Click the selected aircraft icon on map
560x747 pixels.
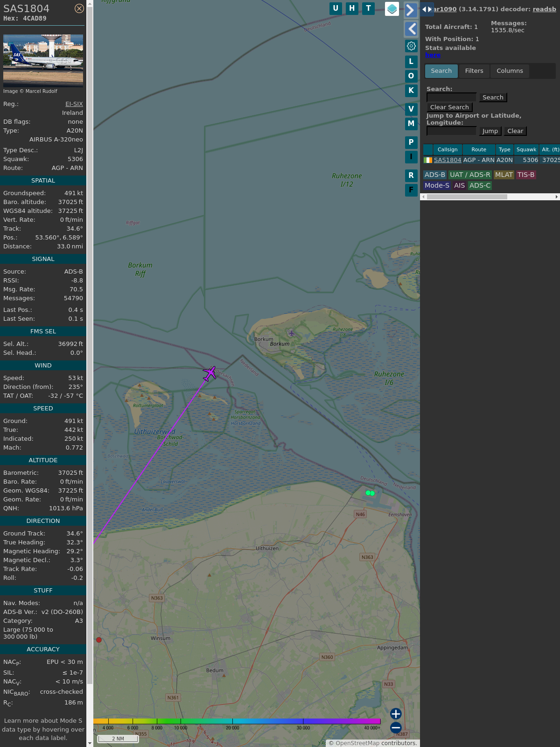click(210, 373)
